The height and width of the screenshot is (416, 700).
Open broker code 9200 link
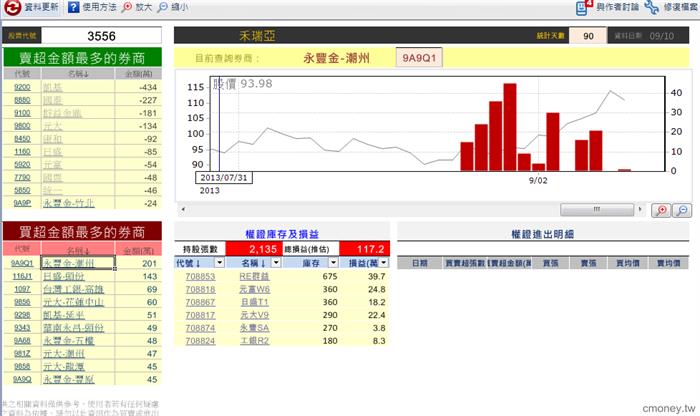click(22, 87)
